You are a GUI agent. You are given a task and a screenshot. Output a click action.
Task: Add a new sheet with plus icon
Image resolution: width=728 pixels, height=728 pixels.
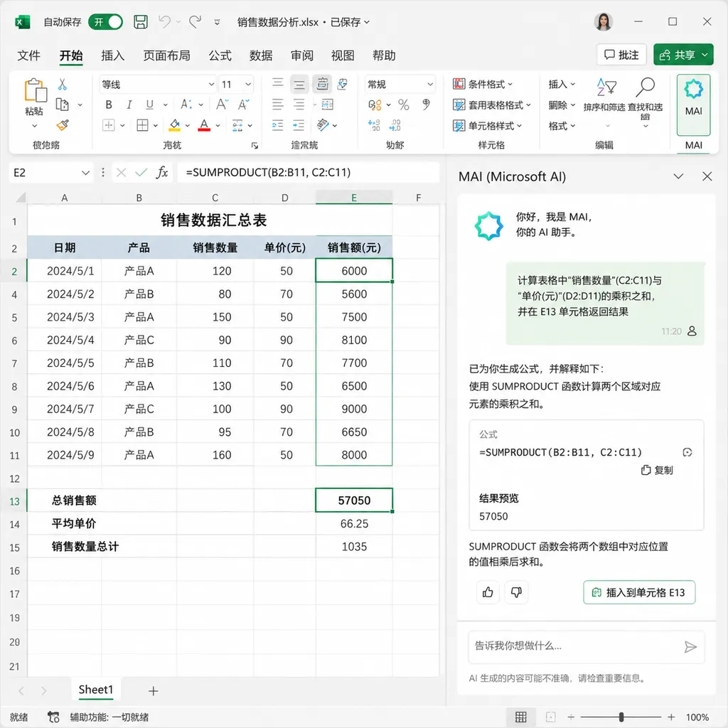click(x=154, y=691)
